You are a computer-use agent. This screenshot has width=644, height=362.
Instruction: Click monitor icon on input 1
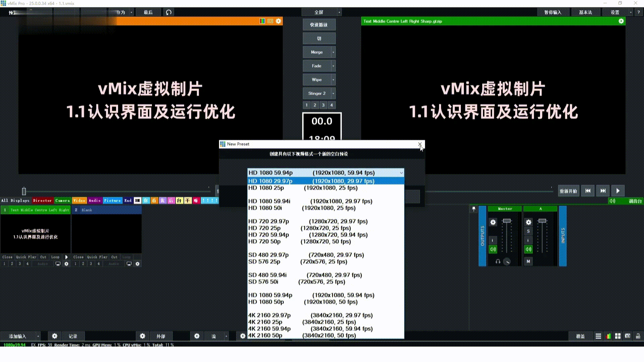coord(58,264)
